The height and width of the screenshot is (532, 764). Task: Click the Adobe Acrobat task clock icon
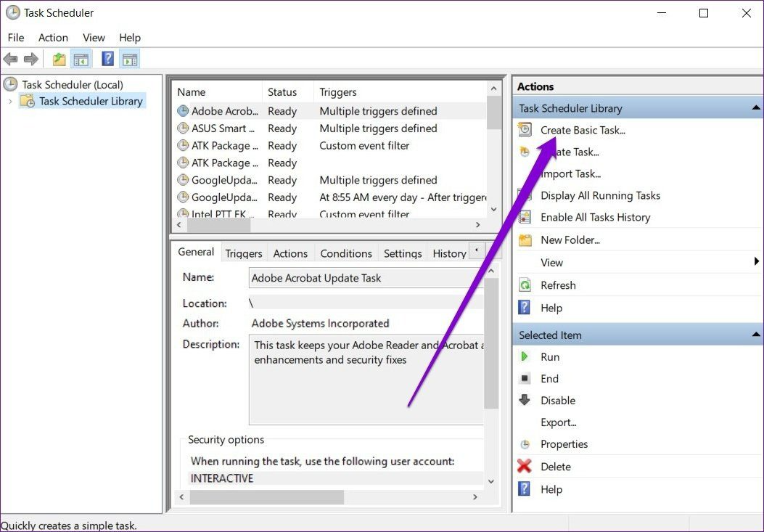point(183,111)
